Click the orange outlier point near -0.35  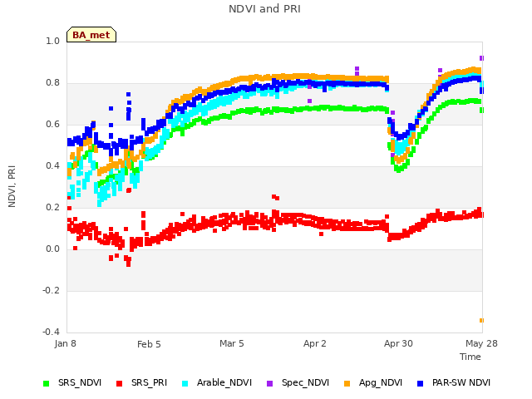click(481, 320)
